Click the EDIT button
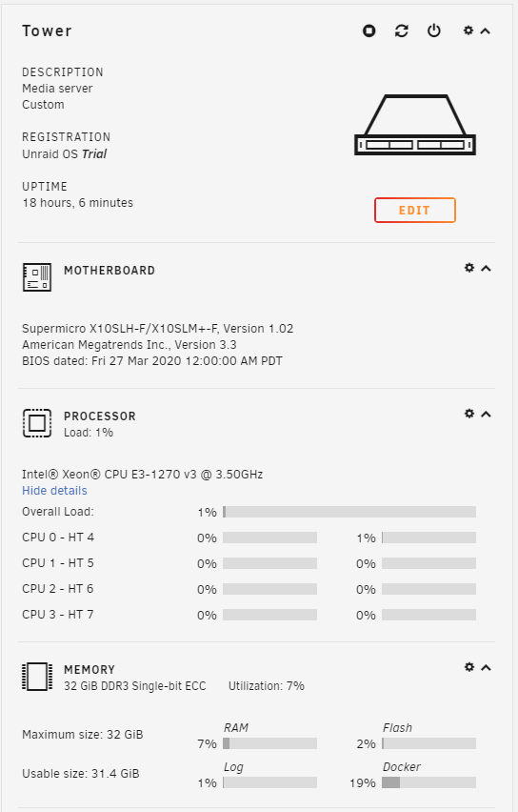Viewport: 518px width, 812px height. pyautogui.click(x=415, y=211)
